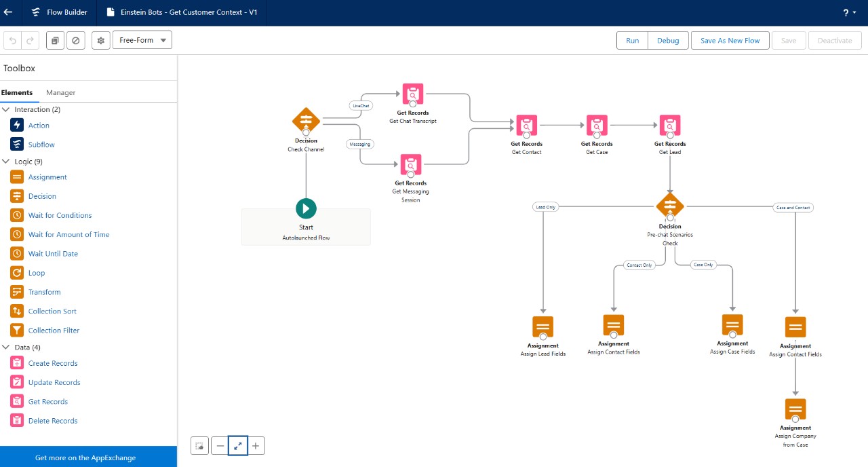Viewport: 868px width, 467px height.
Task: Collapse the Logic (9) section
Action: (7, 162)
